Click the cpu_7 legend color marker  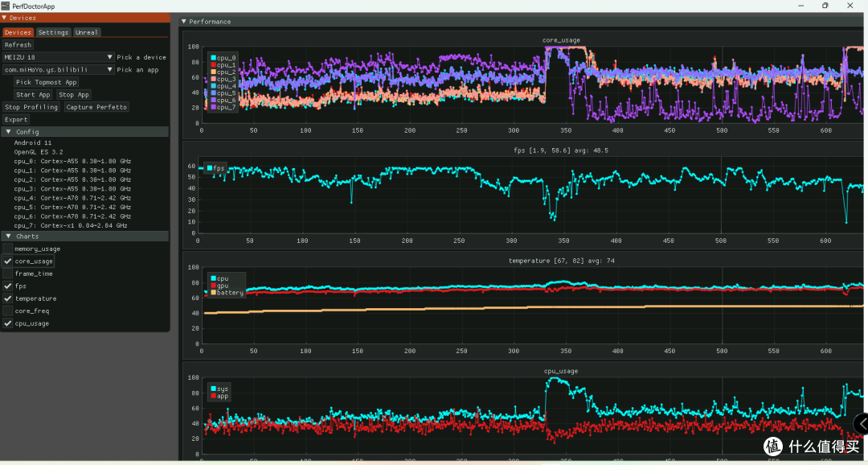click(x=214, y=107)
